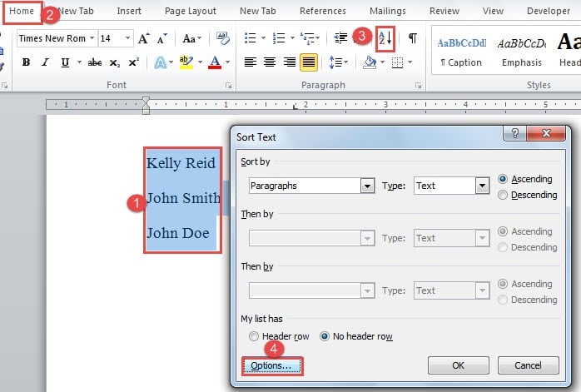The height and width of the screenshot is (392, 581).
Task: Show paragraph marks with pilcrow icon
Action: (x=412, y=38)
